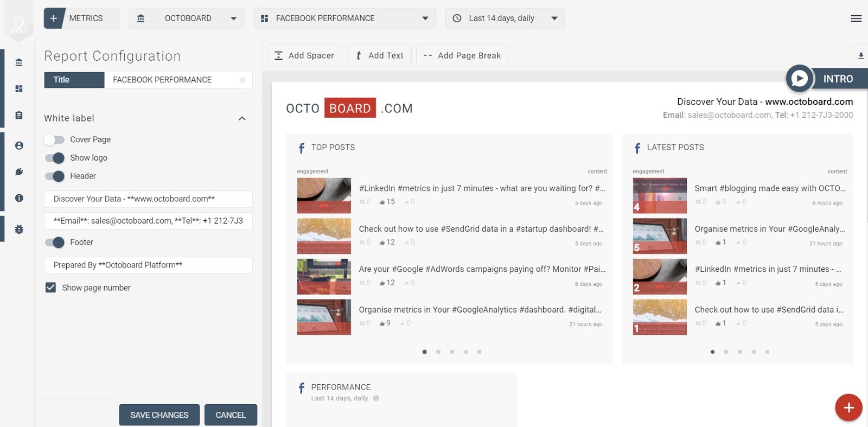Uncheck Show page number
Viewport: 868px width, 427px height.
point(50,288)
